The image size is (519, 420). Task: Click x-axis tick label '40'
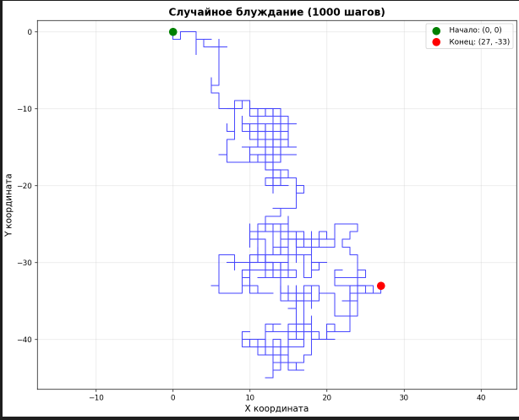tap(481, 397)
